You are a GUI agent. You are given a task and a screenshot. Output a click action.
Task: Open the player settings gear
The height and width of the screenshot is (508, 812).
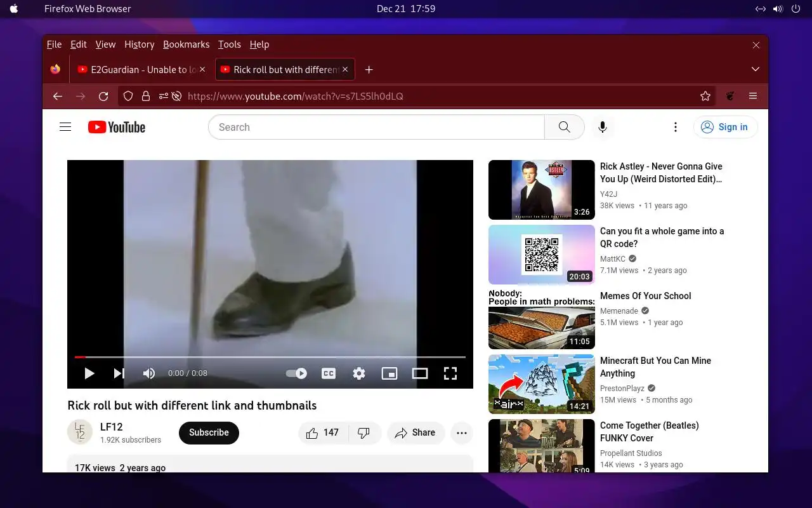pos(359,373)
